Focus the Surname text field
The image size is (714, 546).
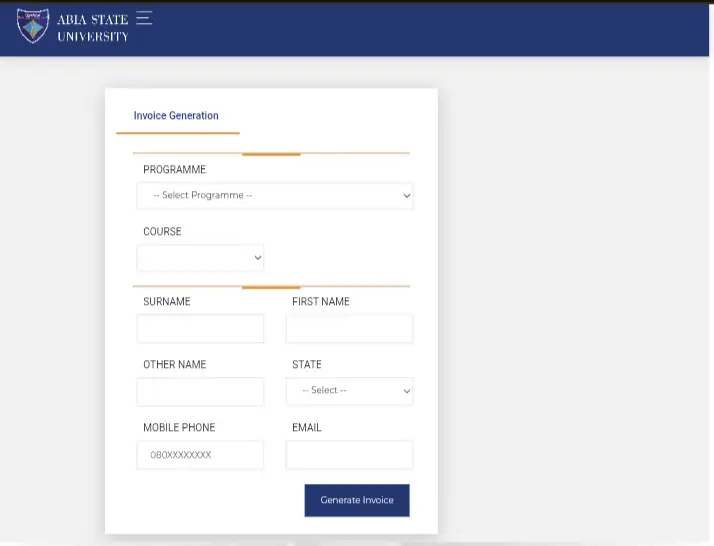(201, 329)
